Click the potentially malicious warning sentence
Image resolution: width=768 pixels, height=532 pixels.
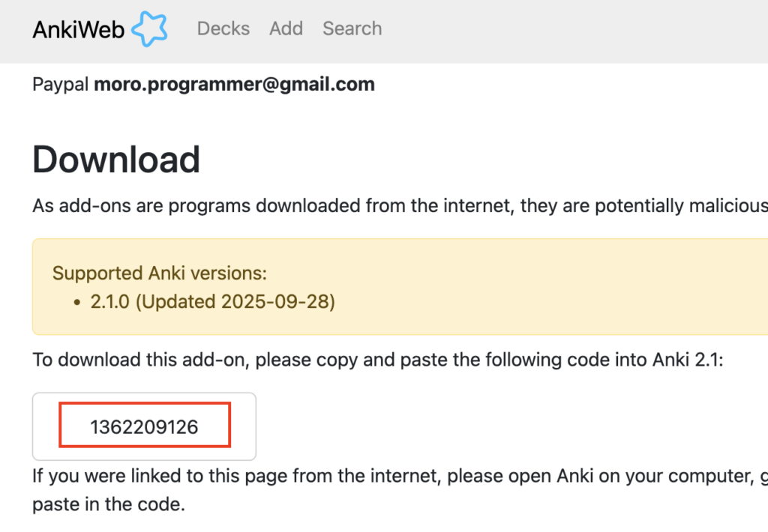(399, 205)
